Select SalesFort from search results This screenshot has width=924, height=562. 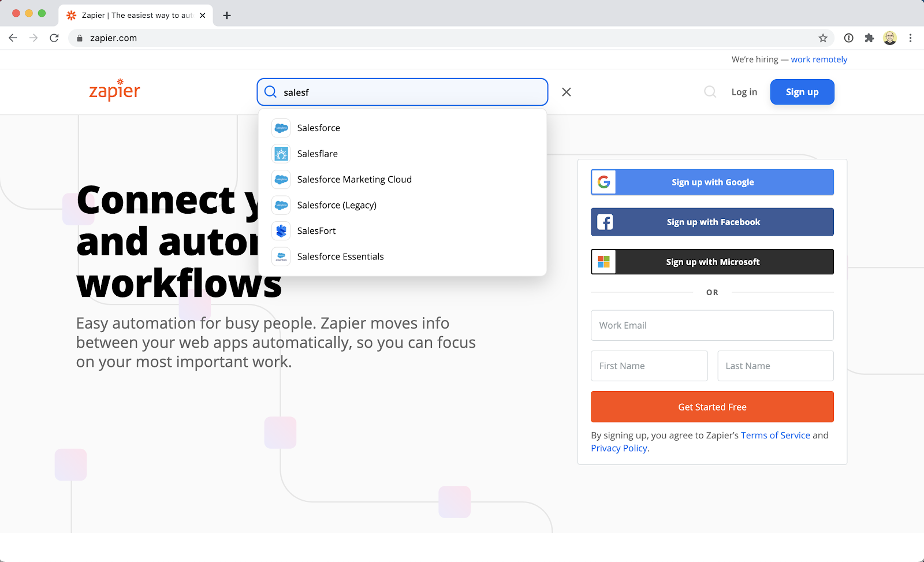pos(403,231)
